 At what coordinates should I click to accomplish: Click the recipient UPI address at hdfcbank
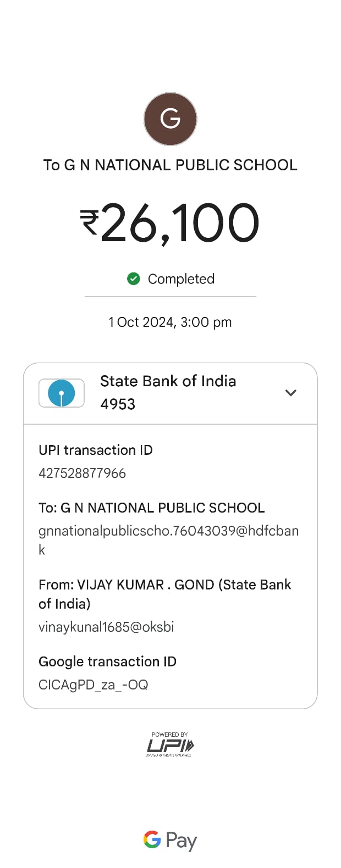pos(169,540)
